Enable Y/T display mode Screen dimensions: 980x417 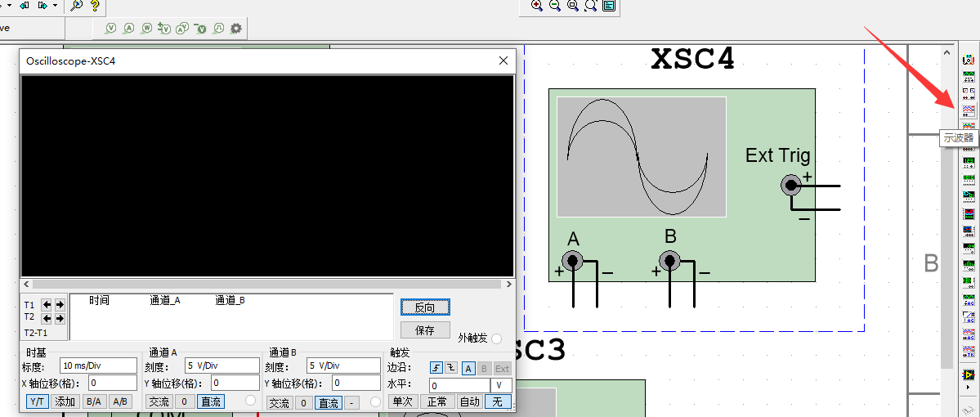[38, 401]
